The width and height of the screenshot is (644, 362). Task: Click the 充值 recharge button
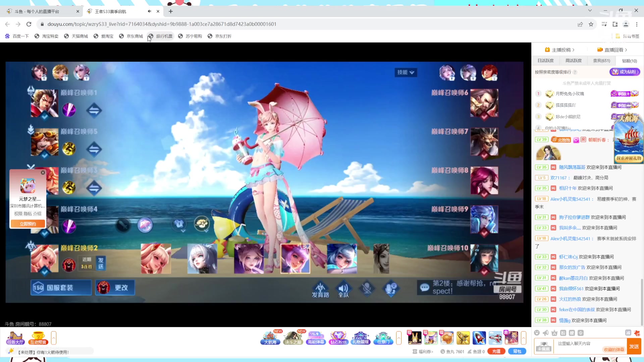[496, 351]
